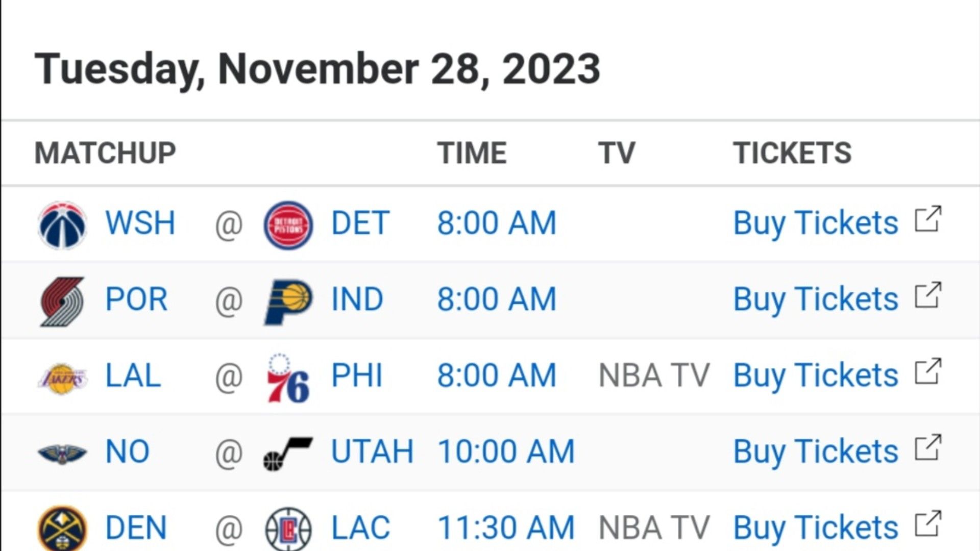This screenshot has height=551, width=980.
Task: Click the Philadelphia 76ers team logo
Action: pos(288,378)
